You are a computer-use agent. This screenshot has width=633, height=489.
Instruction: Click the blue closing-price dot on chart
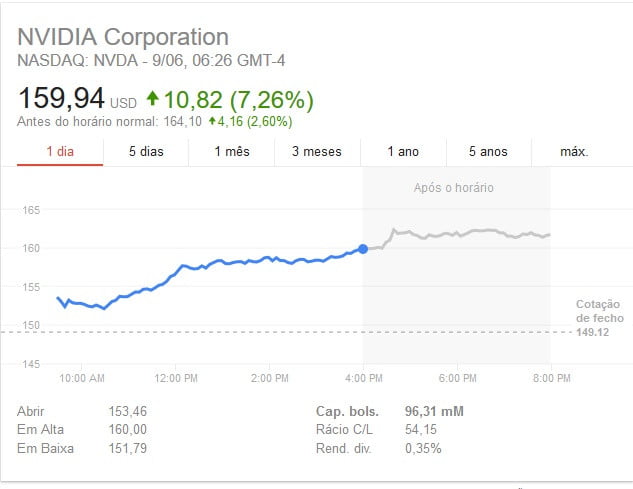point(362,248)
